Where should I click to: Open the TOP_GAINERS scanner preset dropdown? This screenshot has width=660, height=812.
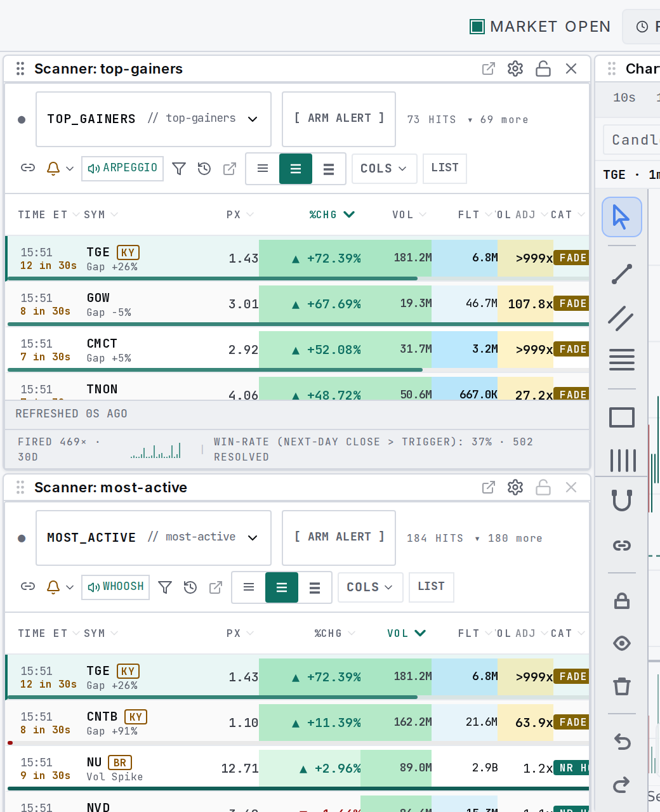pos(154,119)
